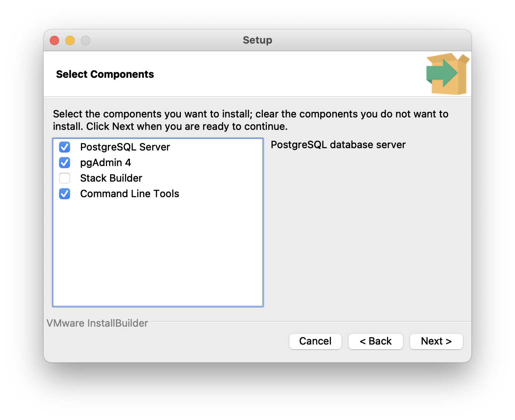Enable the Stack Builder component
This screenshot has height=420, width=515.
click(x=65, y=178)
